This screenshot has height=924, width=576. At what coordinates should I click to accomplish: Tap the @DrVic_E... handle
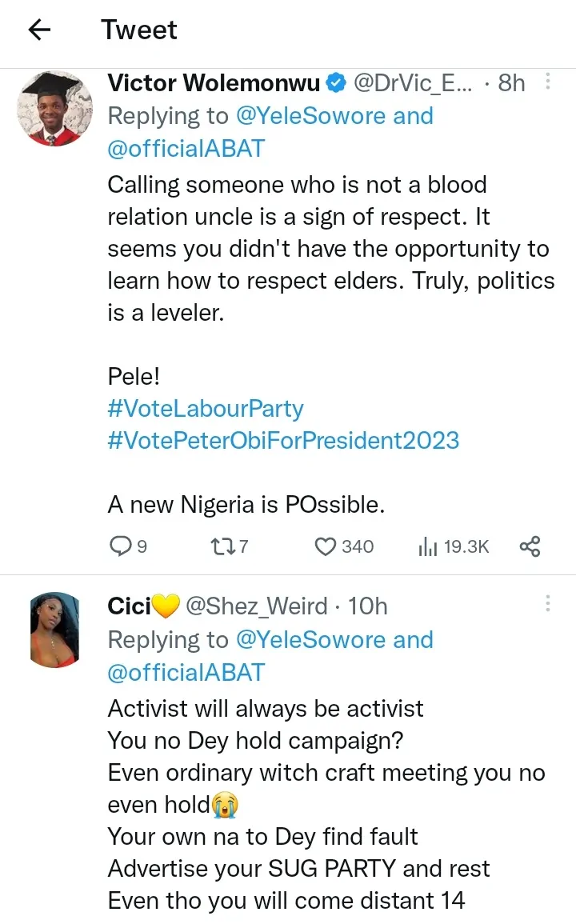(413, 82)
